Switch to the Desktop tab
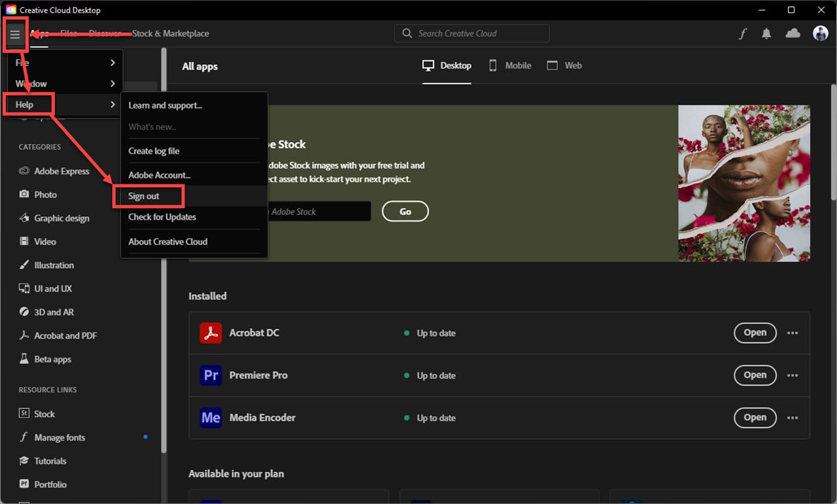Screen dimensions: 837x504 point(447,65)
